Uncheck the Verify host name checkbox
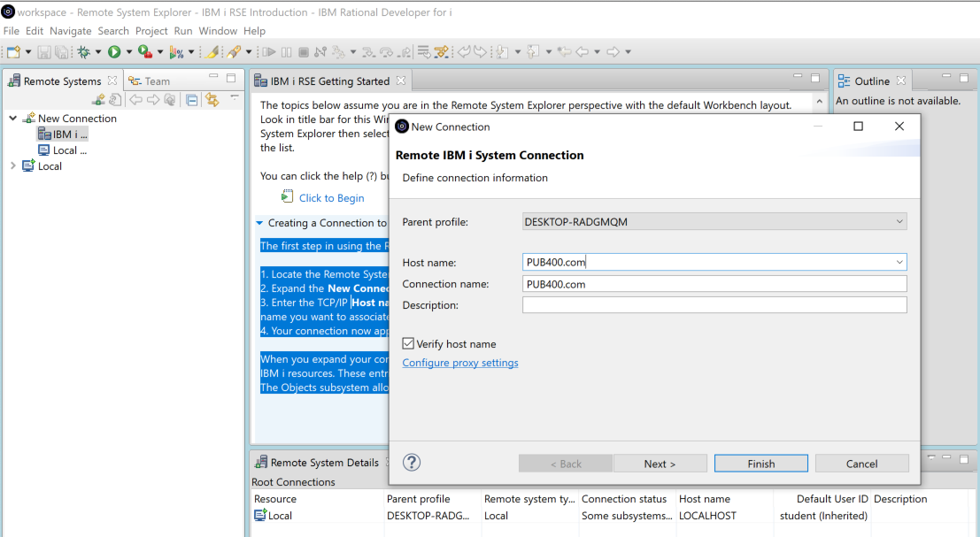 pyautogui.click(x=408, y=344)
